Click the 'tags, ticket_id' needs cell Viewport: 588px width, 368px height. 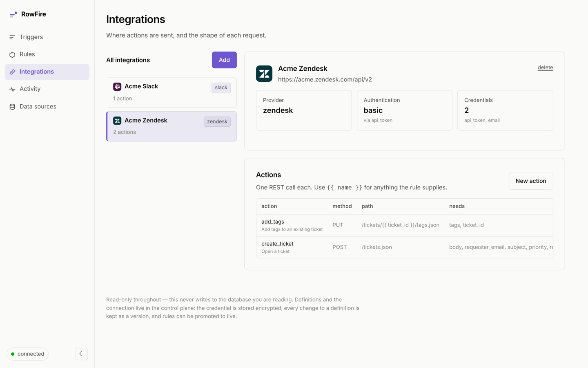466,225
